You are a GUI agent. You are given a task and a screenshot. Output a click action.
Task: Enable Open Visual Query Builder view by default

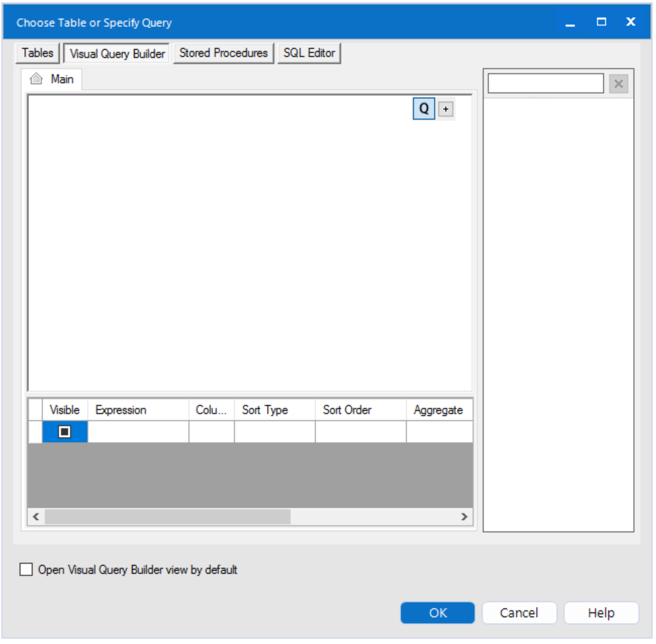pyautogui.click(x=25, y=570)
